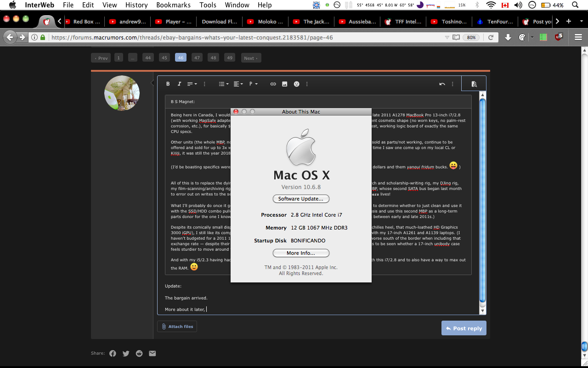588x368 pixels.
Task: Switch to the TFF Intel tab
Action: (x=402, y=22)
